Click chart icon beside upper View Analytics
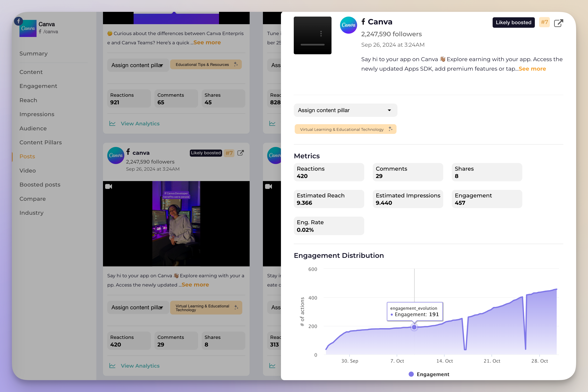This screenshot has height=392, width=588. 112,123
